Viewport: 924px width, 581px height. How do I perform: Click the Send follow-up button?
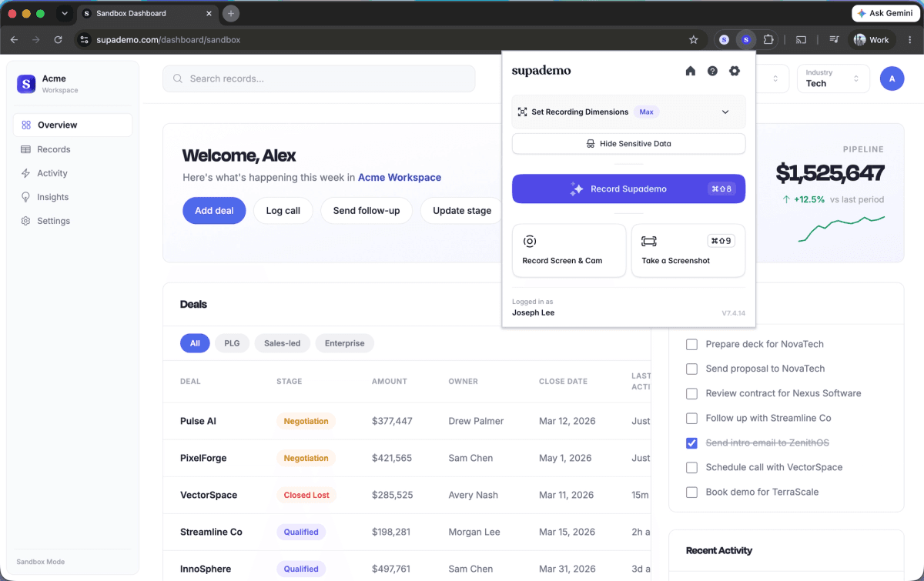(x=367, y=211)
